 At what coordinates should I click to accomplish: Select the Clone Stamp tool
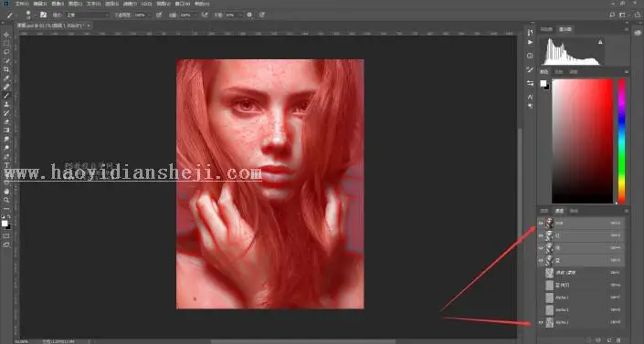tap(6, 104)
